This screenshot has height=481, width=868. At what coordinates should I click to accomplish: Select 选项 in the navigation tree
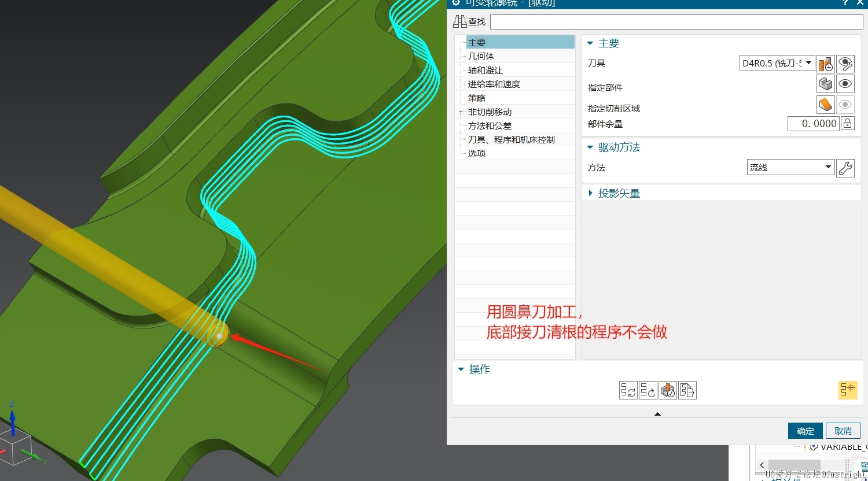click(477, 153)
